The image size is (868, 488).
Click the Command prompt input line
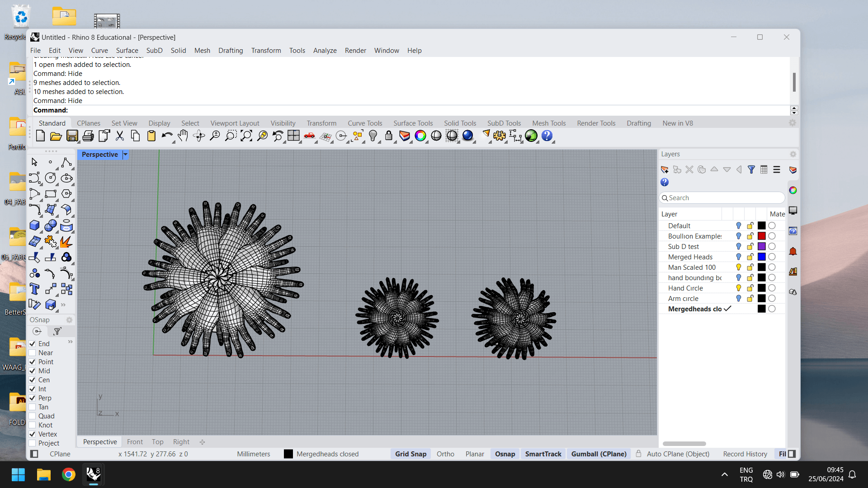pos(410,110)
